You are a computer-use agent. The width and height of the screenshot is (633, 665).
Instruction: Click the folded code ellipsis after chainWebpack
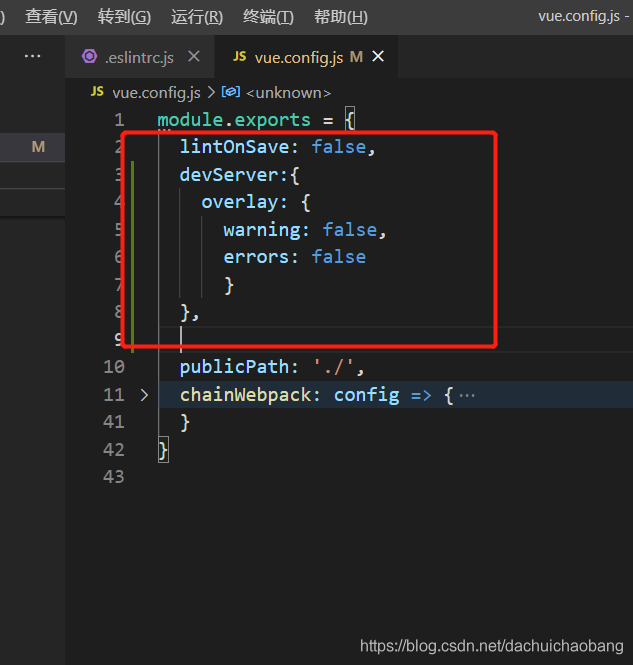467,396
